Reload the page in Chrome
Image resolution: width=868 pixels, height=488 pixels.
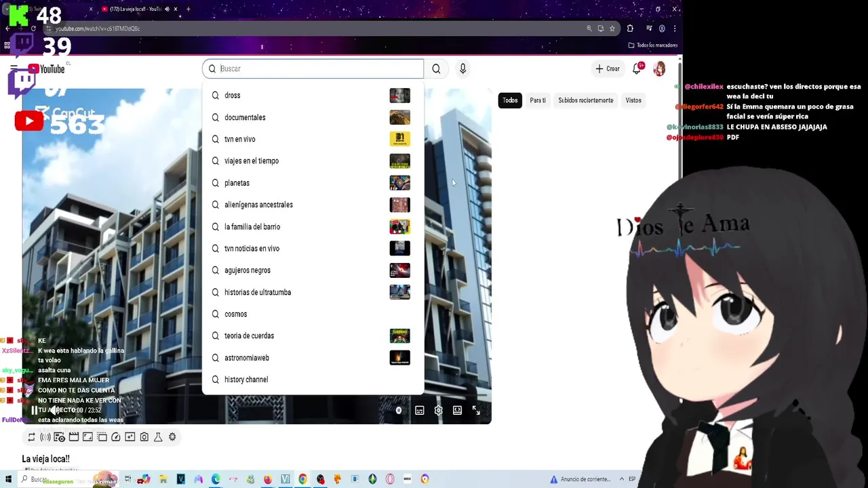[x=33, y=28]
